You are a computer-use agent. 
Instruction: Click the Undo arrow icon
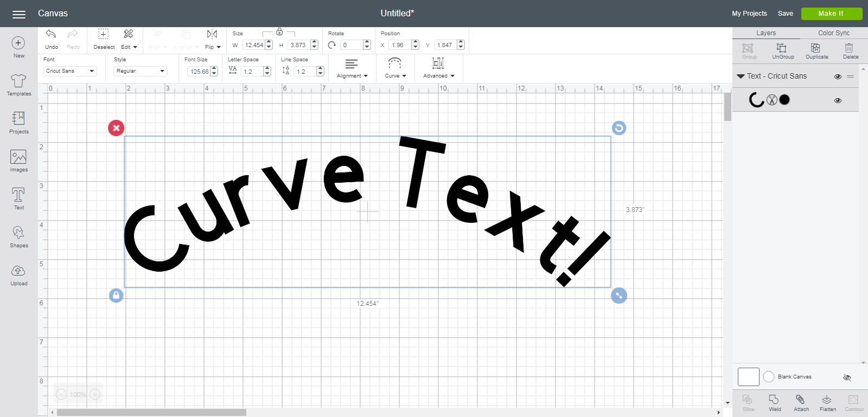[51, 34]
